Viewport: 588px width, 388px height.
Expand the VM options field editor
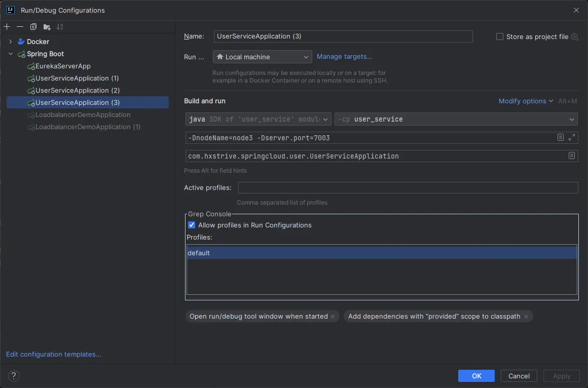tap(572, 138)
